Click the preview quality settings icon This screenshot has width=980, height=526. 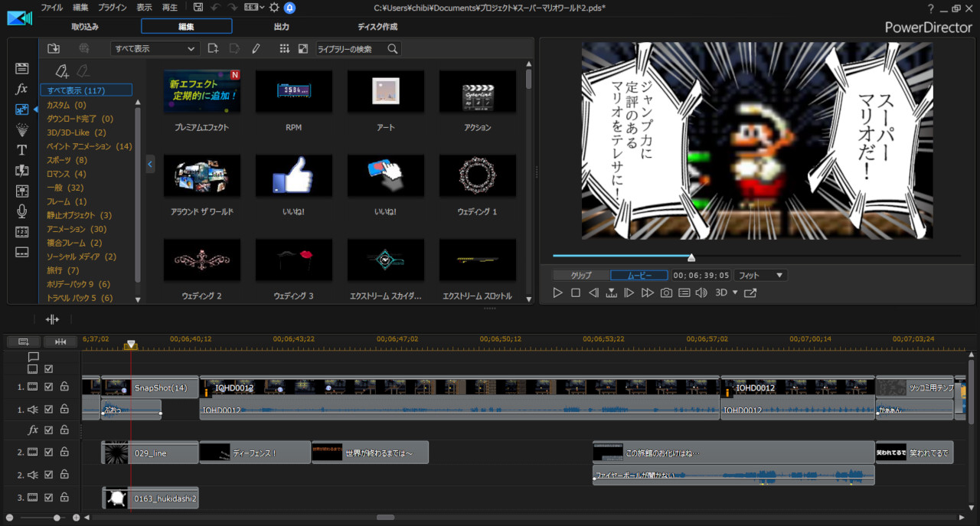(x=684, y=292)
